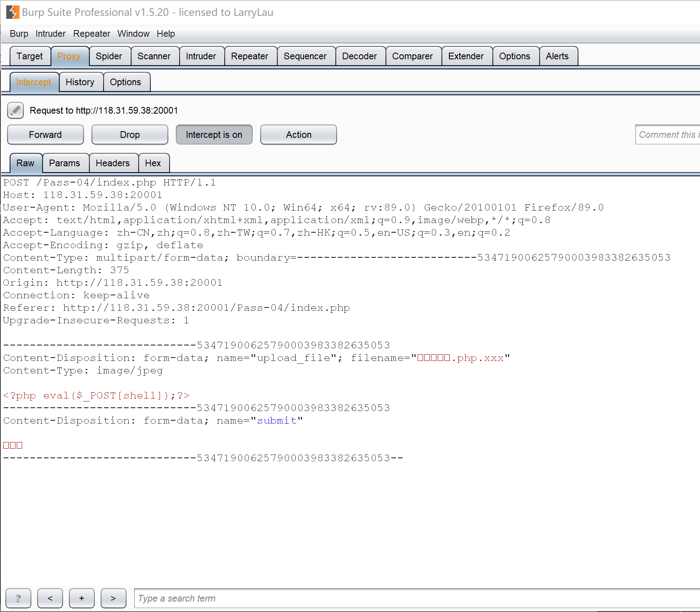Viewport: 700px width, 612px height.
Task: Click the Drop button
Action: point(129,135)
